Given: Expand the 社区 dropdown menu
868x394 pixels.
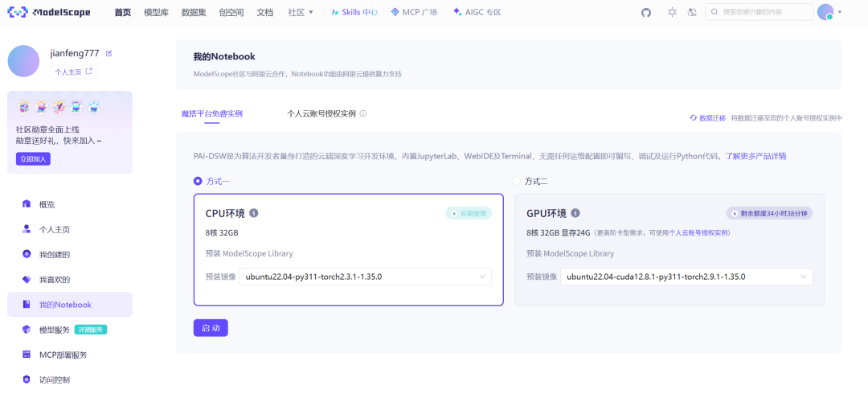Looking at the screenshot, I should click(301, 12).
